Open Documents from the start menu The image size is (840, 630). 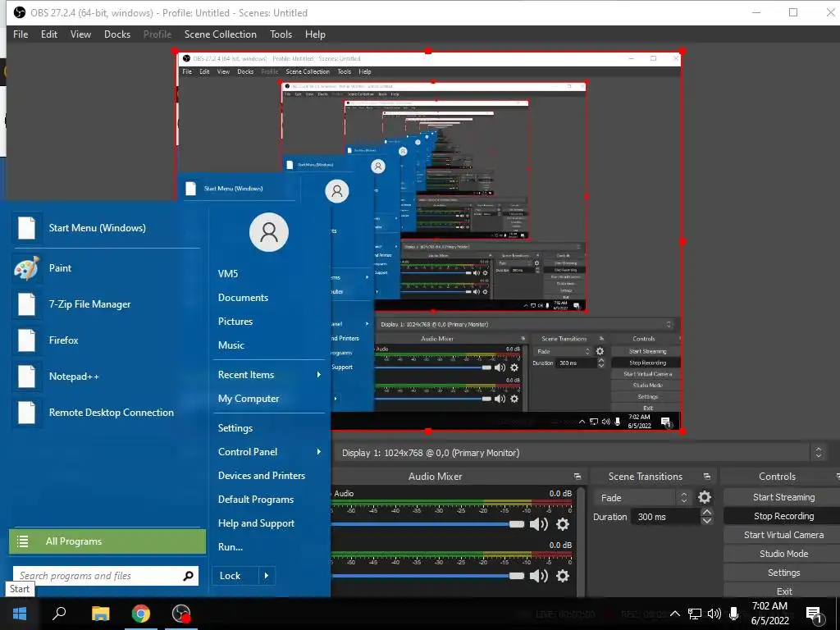click(x=243, y=298)
